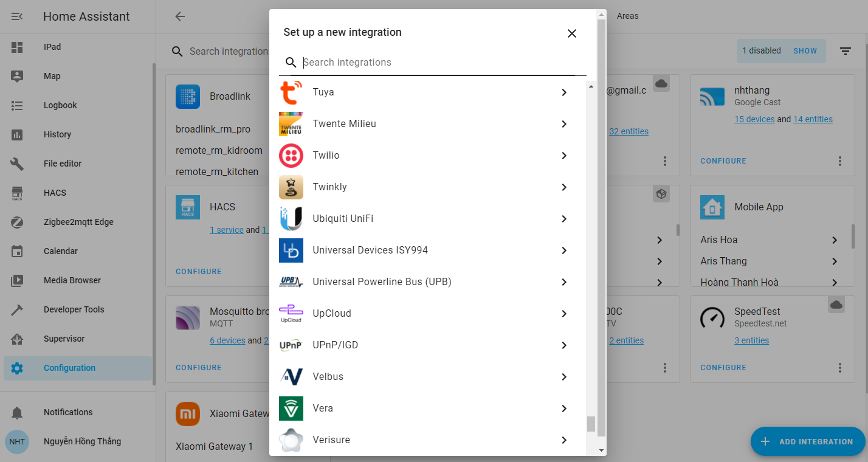Viewport: 868px width, 462px height.
Task: Open HACS in the sidebar
Action: point(55,193)
